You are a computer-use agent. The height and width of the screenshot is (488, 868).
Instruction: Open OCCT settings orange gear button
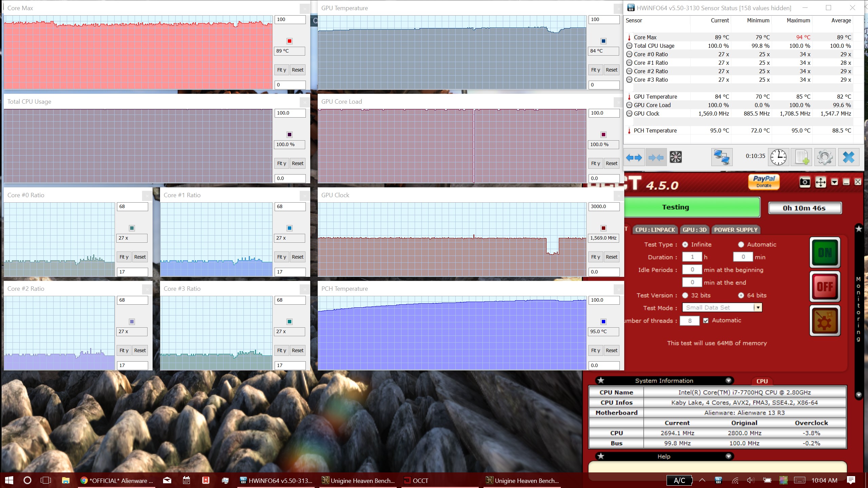pyautogui.click(x=825, y=321)
